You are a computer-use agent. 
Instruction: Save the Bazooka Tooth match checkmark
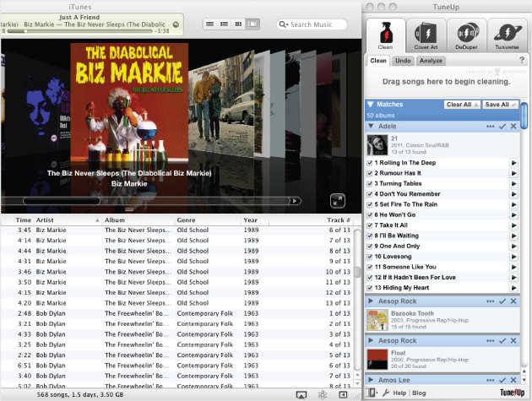coord(502,301)
